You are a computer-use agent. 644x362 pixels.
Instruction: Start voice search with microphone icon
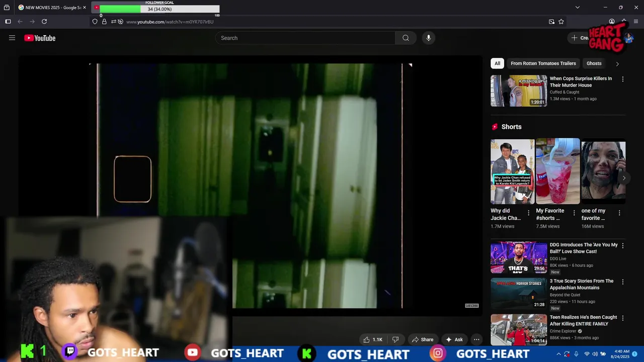428,38
